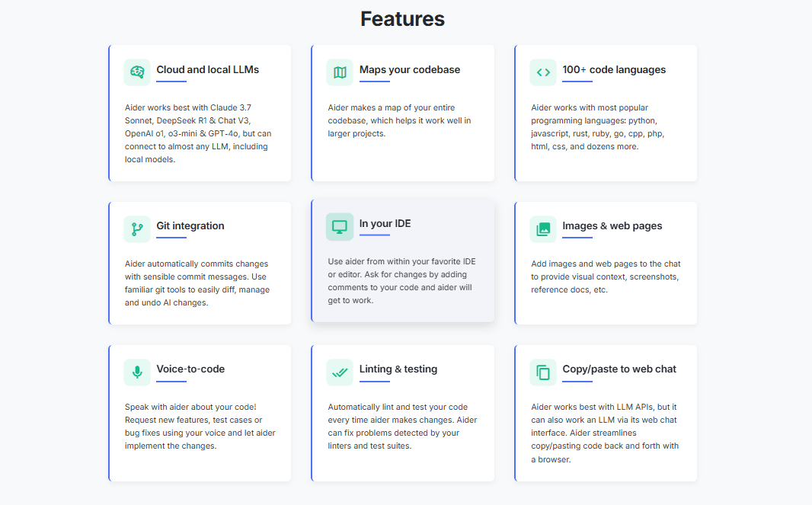Click the picture icon for Images & web pages
The width and height of the screenshot is (812, 505).
pos(543,229)
